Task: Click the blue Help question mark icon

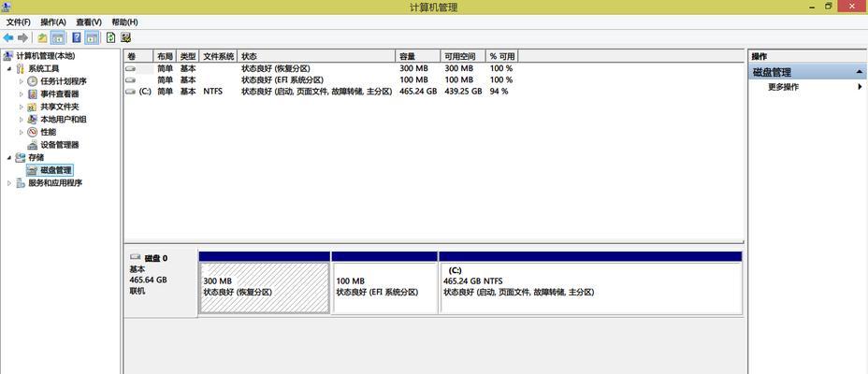Action: pos(77,37)
